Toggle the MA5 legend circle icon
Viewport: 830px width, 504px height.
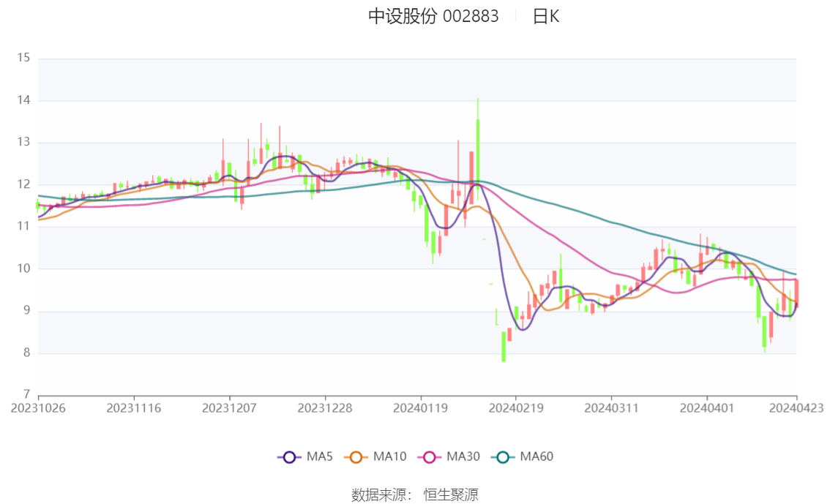289,457
